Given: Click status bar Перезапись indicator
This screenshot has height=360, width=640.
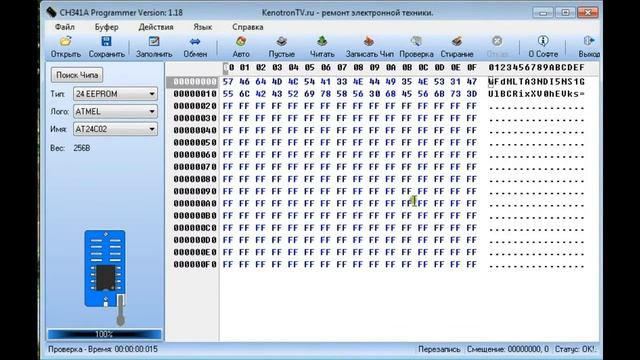Looking at the screenshot, I should pos(439,349).
